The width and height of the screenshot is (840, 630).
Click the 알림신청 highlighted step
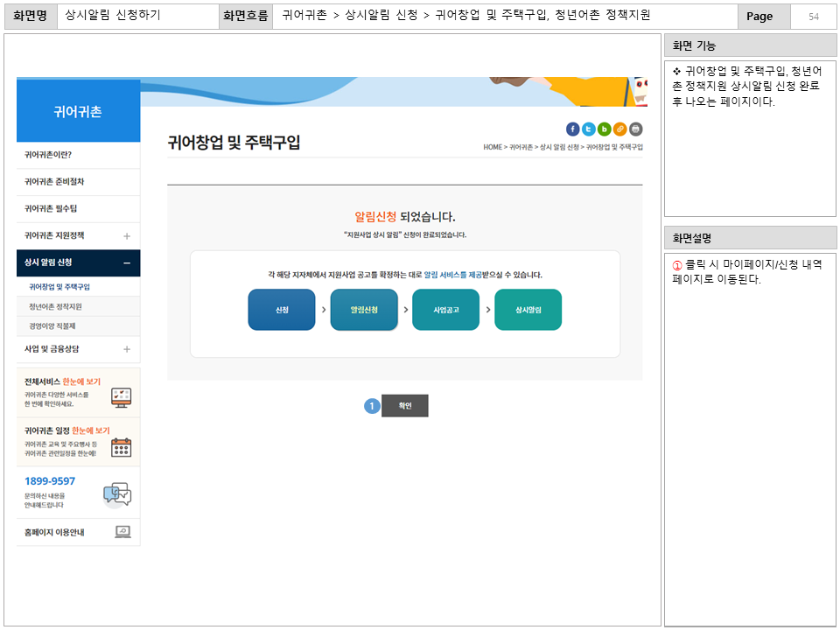363,309
